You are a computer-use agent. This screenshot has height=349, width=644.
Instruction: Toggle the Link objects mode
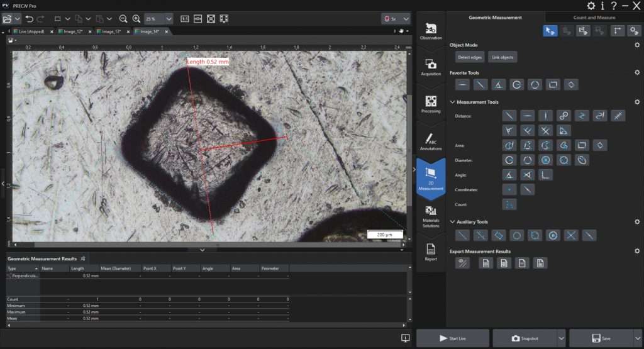pyautogui.click(x=502, y=57)
